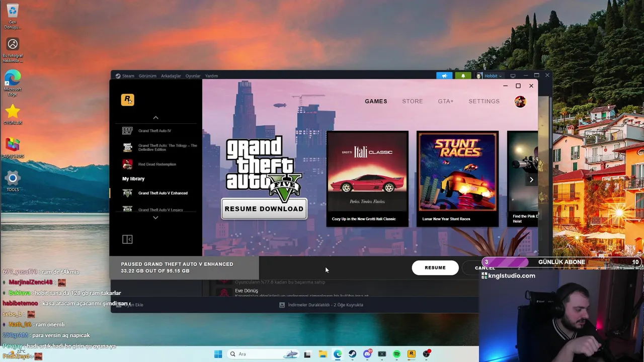Open Lunar New Year Stunt Races card

457,178
